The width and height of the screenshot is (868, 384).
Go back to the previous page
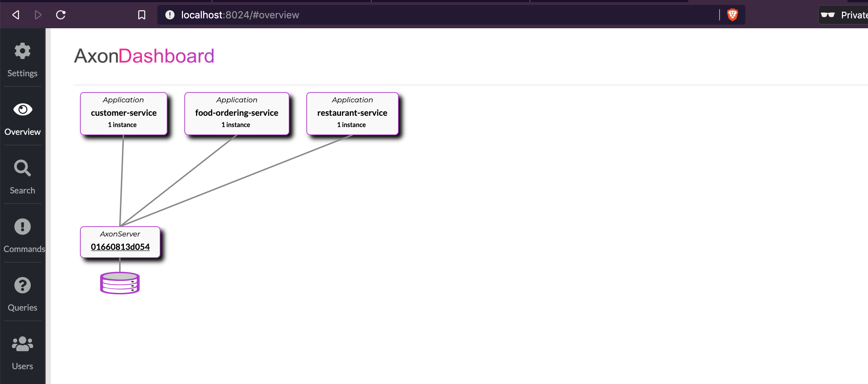(16, 15)
